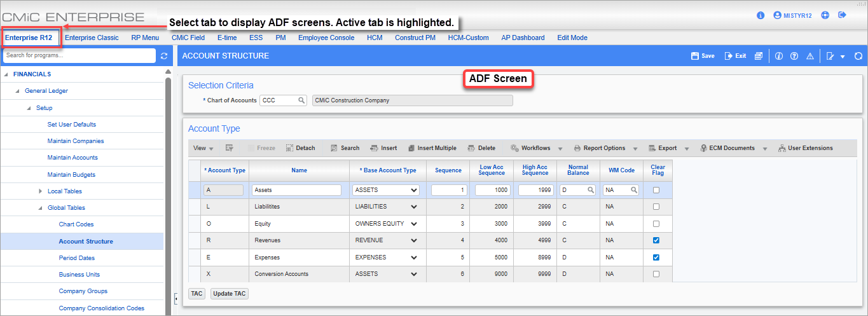This screenshot has height=316, width=868.
Task: Switch to Employee Console tab
Action: pos(326,38)
